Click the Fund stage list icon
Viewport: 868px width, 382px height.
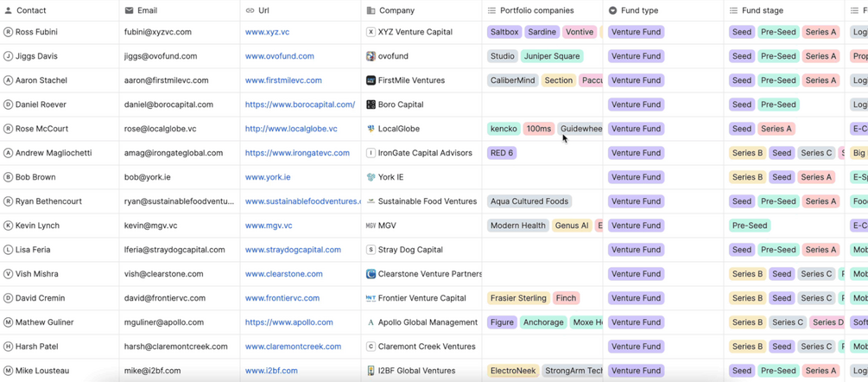point(733,10)
